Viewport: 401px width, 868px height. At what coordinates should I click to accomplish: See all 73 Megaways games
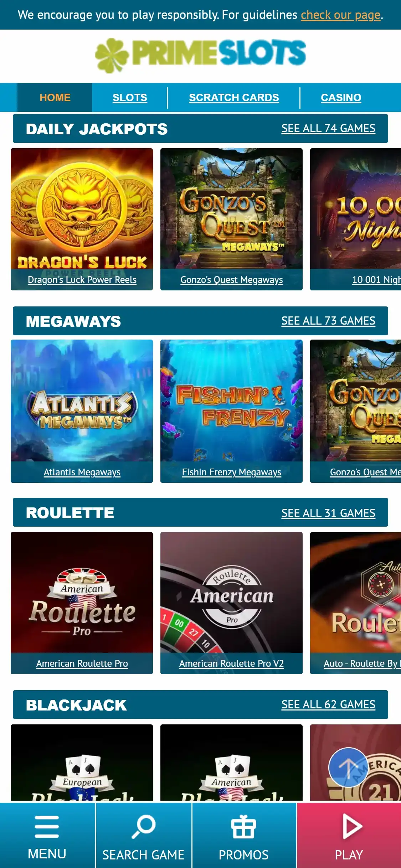[x=328, y=321]
